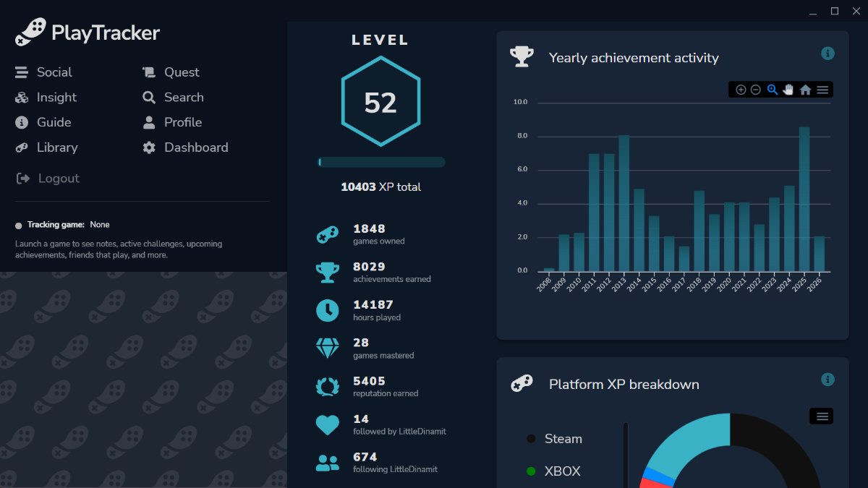The width and height of the screenshot is (868, 488).
Task: Open the yearly chart hamburger menu
Action: point(822,90)
